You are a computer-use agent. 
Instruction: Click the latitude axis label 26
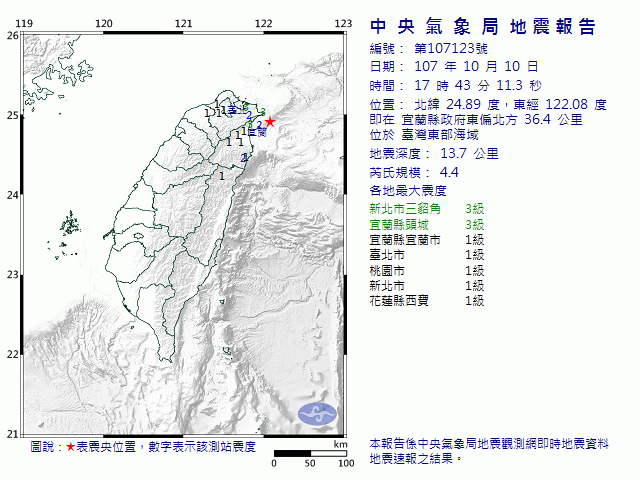click(12, 36)
